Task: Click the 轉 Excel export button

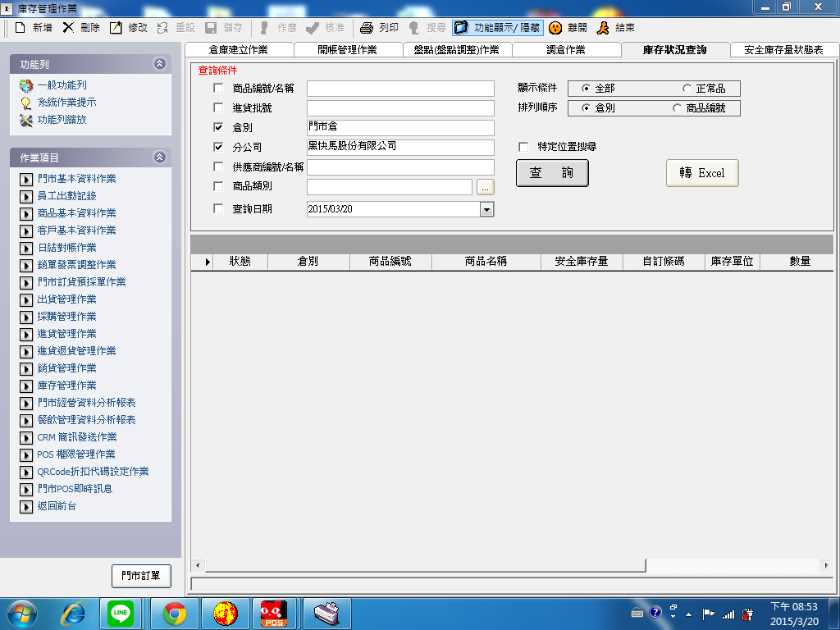Action: click(702, 173)
